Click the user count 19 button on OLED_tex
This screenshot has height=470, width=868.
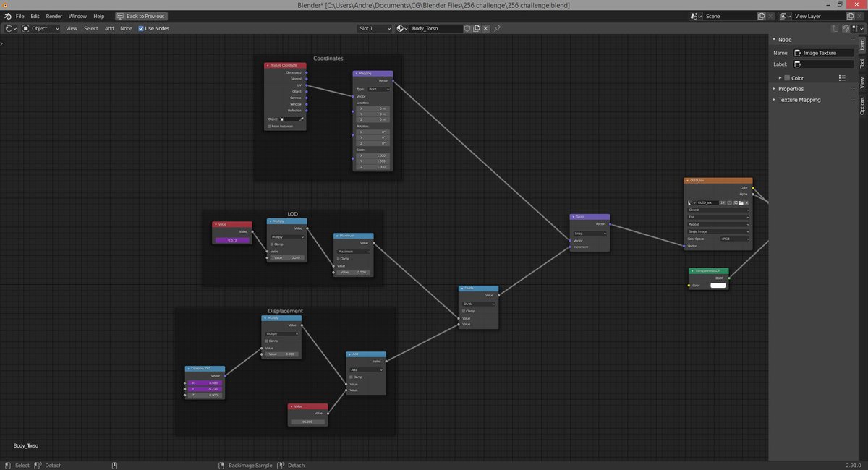(x=723, y=202)
